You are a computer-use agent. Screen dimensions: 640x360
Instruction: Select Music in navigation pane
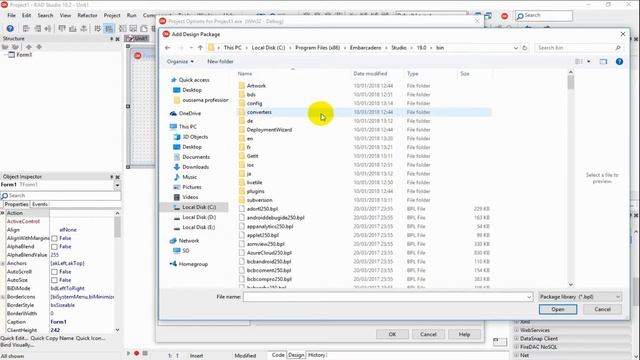(x=189, y=177)
